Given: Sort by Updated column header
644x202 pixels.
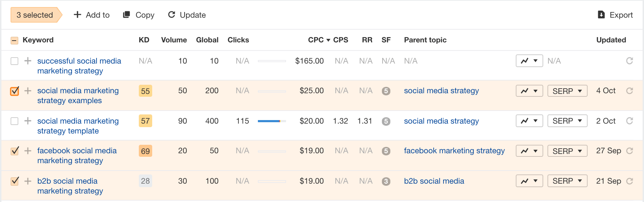Looking at the screenshot, I should [611, 40].
